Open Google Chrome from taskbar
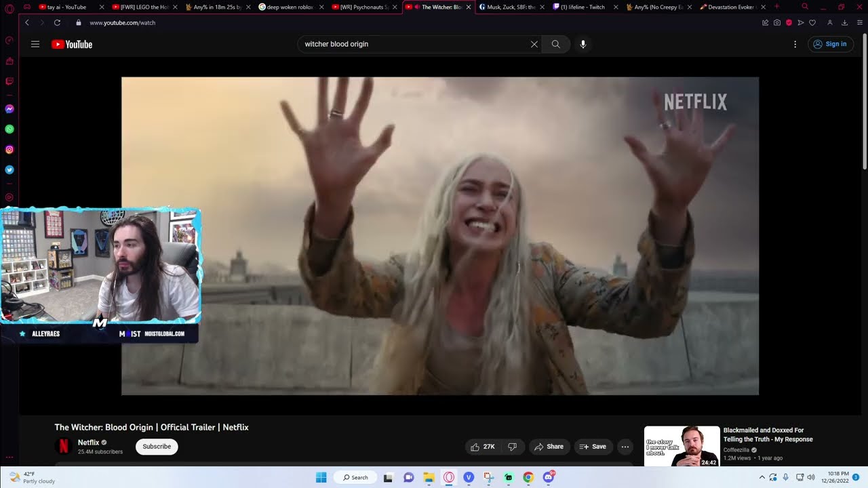 [528, 477]
